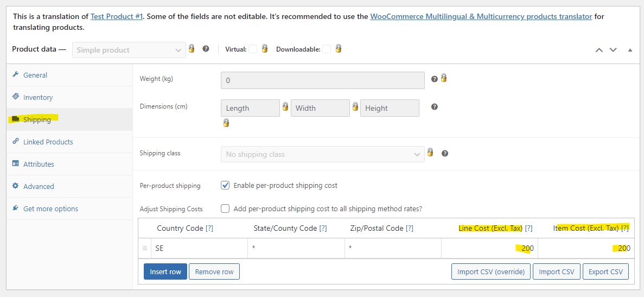Screen dimensions: 644x297
Task: Click Country Code [?] help link
Action: [209, 228]
